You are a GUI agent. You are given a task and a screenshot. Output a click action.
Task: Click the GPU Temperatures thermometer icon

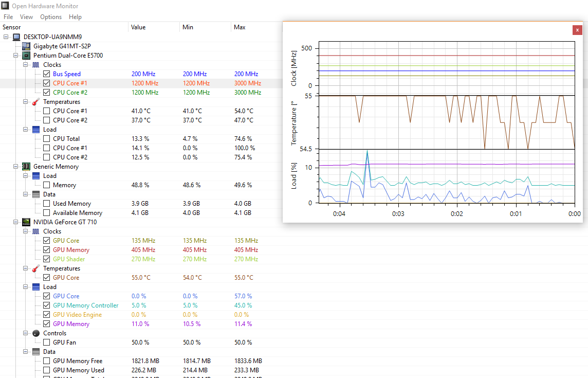click(x=35, y=268)
